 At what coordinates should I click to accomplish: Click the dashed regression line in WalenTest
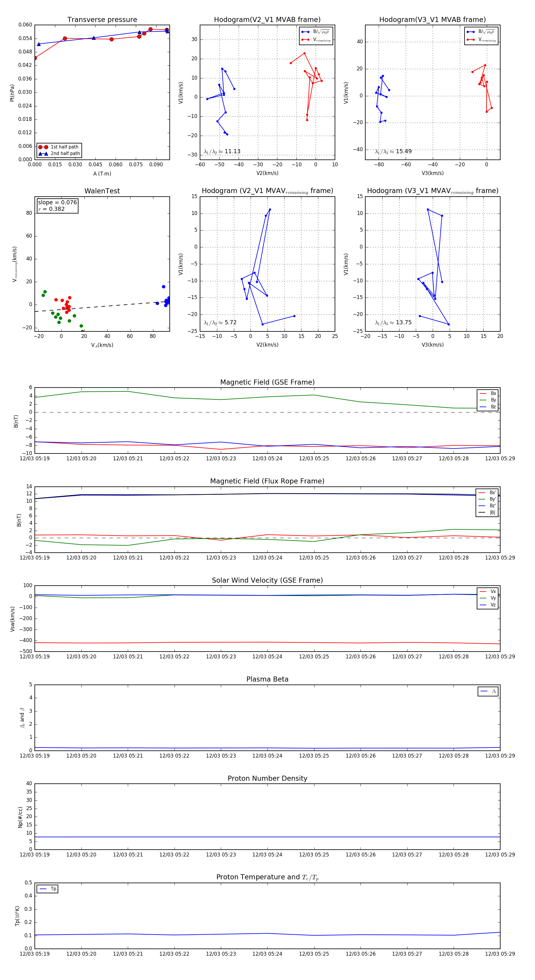coord(102,306)
